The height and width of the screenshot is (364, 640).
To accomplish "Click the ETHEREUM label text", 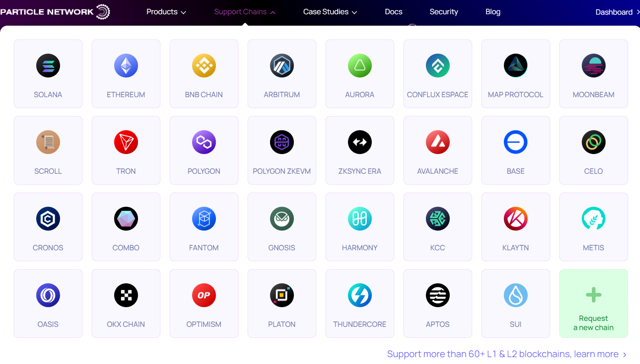I will 126,95.
